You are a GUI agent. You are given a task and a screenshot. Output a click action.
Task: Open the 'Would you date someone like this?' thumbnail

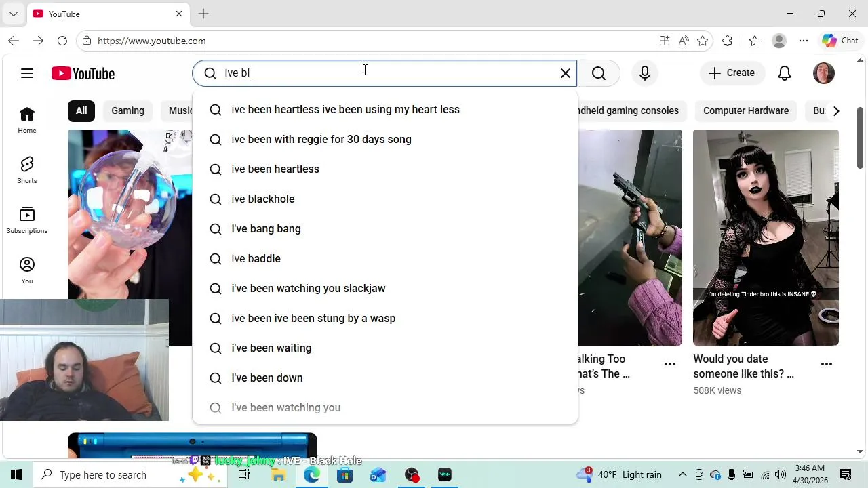[766, 238]
